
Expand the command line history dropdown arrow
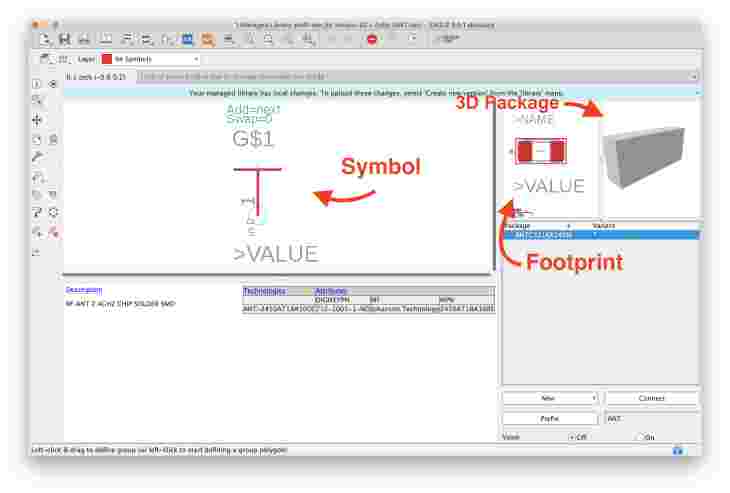pos(694,76)
